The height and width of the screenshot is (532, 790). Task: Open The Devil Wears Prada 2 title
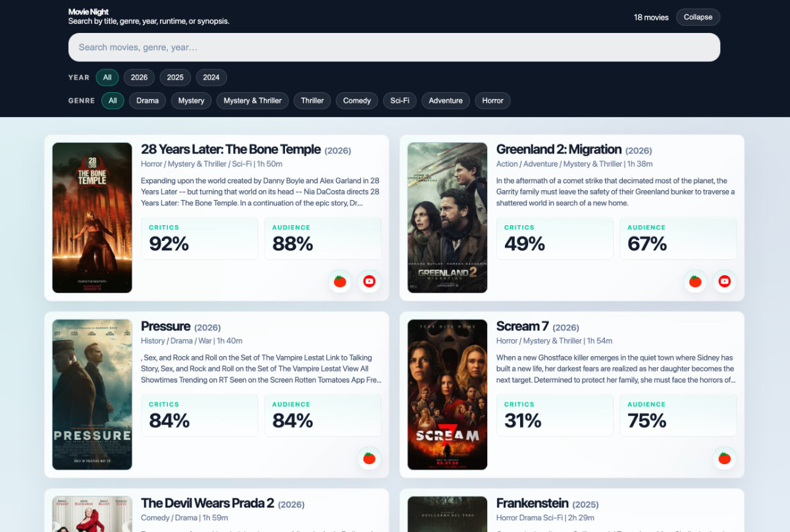[207, 503]
